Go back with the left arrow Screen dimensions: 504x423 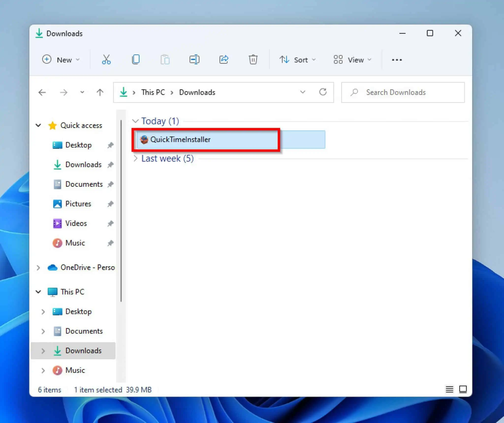point(42,92)
